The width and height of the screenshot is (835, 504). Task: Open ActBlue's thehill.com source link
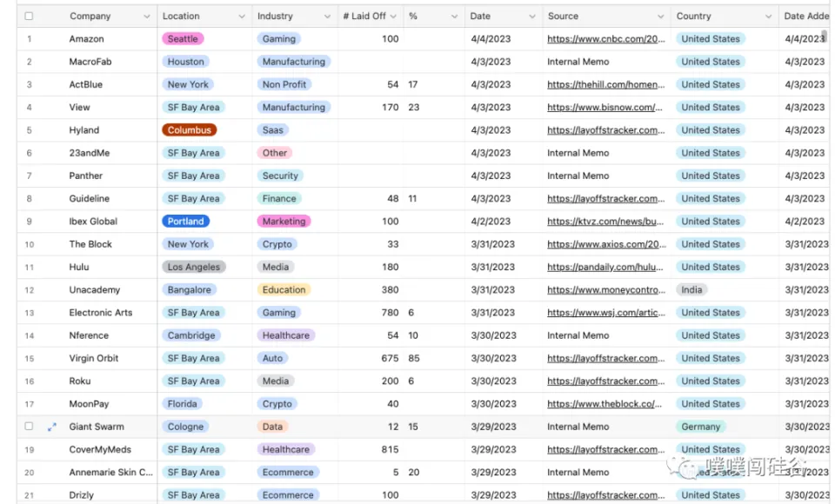pos(606,84)
